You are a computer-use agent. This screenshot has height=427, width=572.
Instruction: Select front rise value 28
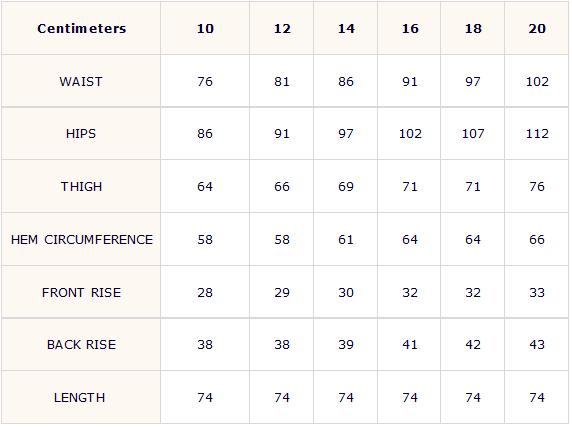coord(205,292)
